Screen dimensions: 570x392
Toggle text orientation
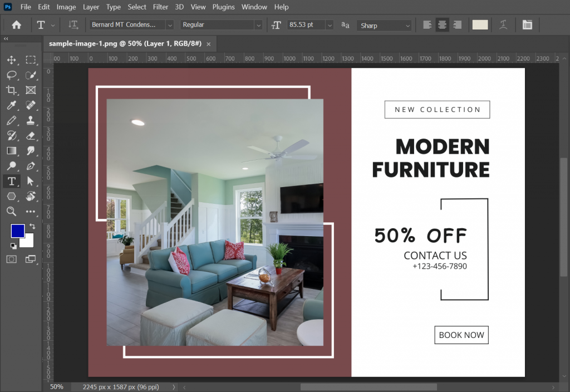point(73,24)
